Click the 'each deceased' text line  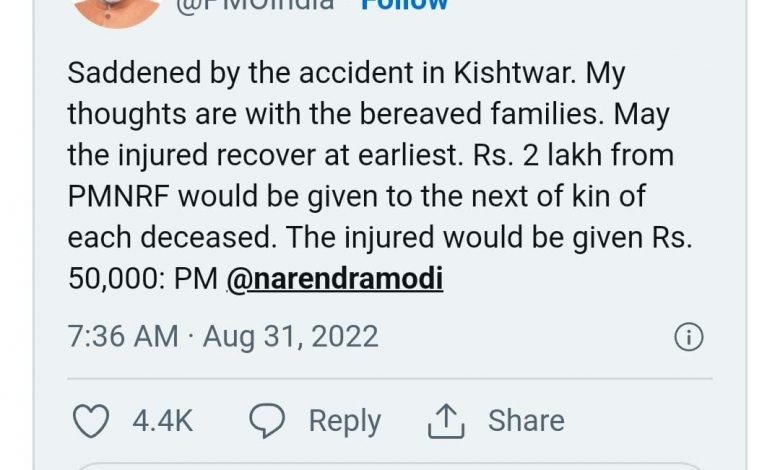154,237
